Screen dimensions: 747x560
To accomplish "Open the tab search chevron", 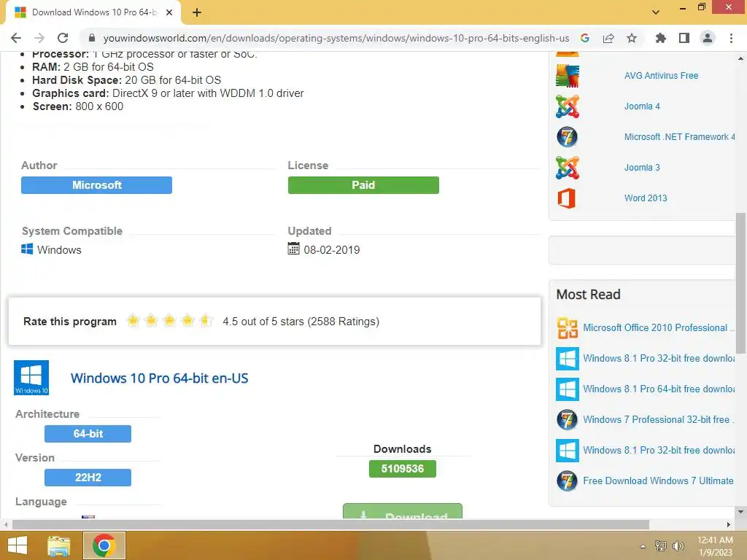I will pos(656,12).
